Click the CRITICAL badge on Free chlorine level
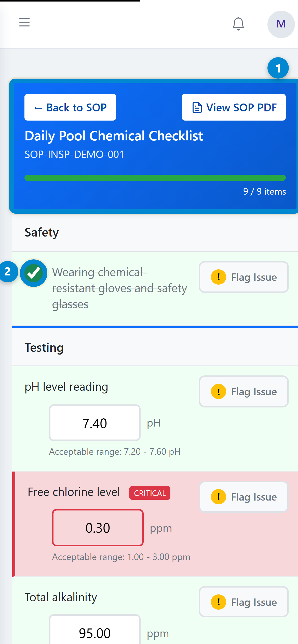This screenshot has height=644, width=298. (150, 493)
